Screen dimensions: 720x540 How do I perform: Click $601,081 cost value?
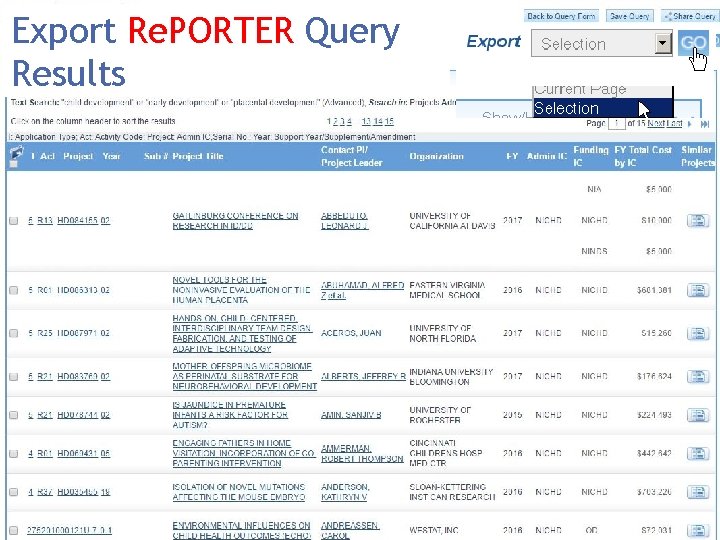coord(654,290)
